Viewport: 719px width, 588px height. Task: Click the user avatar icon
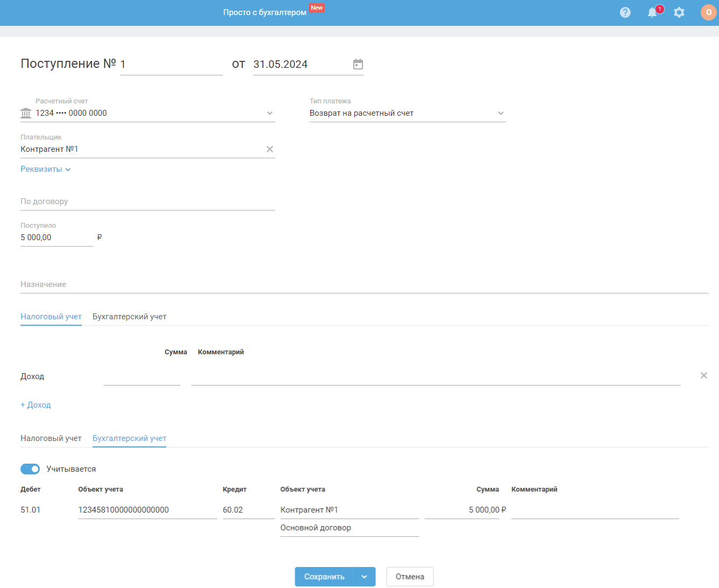point(708,12)
